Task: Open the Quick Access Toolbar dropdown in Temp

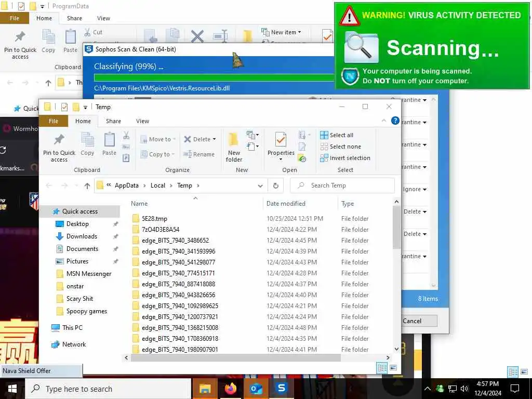Action: [86, 107]
